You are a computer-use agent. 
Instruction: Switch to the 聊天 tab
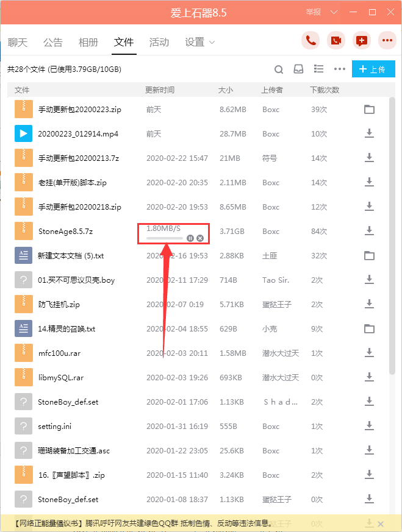(x=18, y=42)
